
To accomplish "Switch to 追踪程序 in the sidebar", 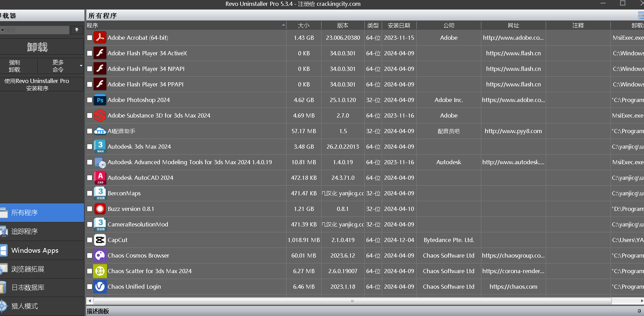I will [x=42, y=231].
